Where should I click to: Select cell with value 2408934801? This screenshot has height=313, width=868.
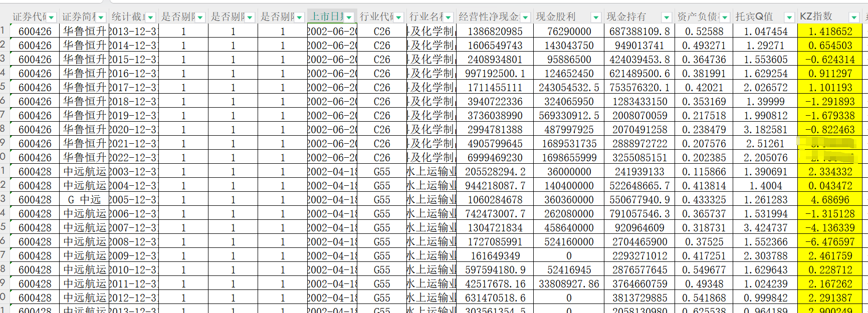coord(495,59)
